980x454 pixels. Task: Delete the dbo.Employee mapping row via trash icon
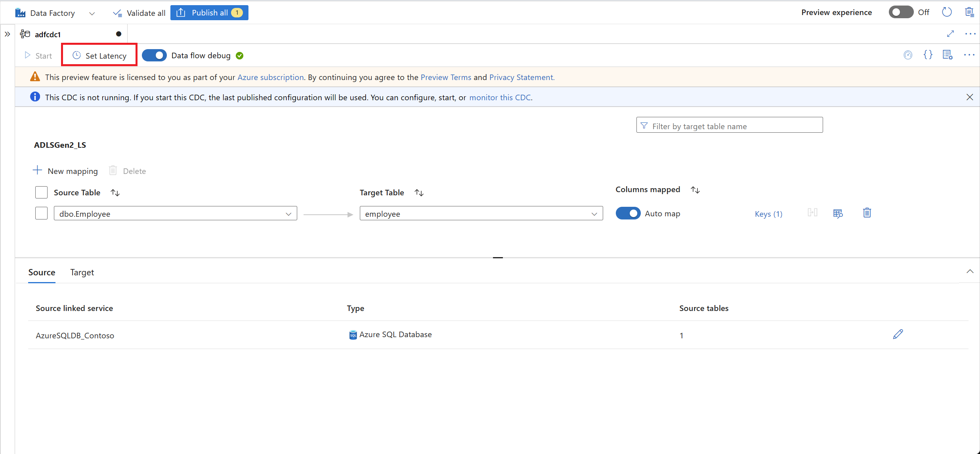tap(867, 213)
